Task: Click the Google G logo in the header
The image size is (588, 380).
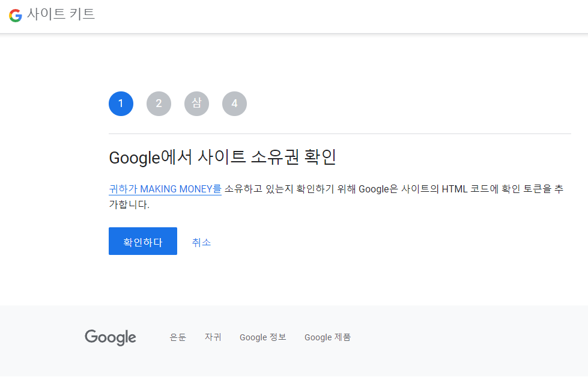Action: coord(15,16)
